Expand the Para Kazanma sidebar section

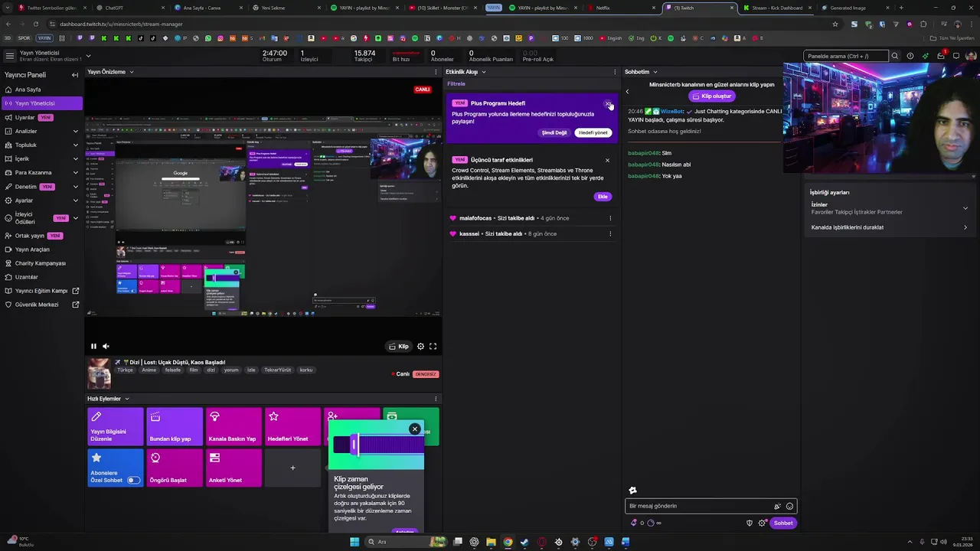(x=75, y=173)
